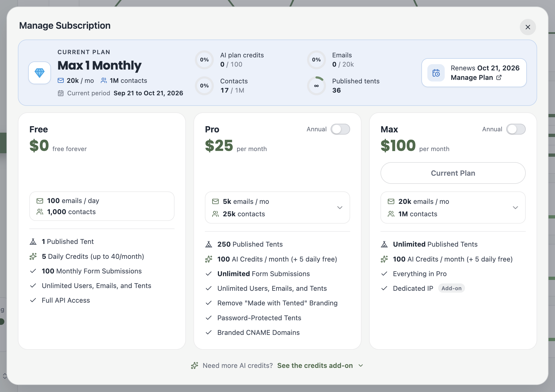The image size is (555, 392).
Task: Click sparkle icon in Max 100 AI Credits
Action: [x=384, y=259]
